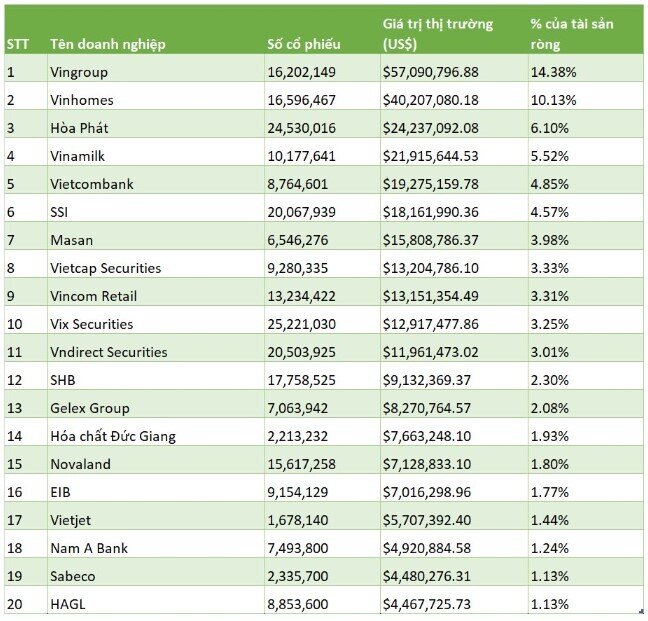648x621 pixels.
Task: Click Vincom Retail share count cell
Action: (322, 296)
